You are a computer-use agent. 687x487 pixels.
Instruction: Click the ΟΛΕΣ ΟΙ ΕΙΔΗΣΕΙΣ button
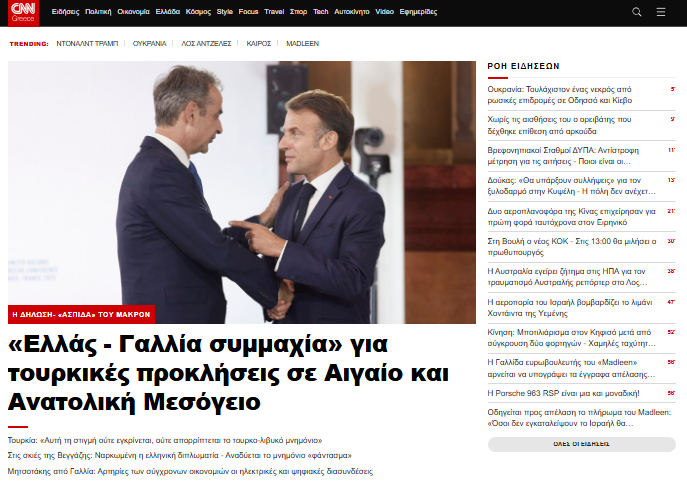point(581,444)
